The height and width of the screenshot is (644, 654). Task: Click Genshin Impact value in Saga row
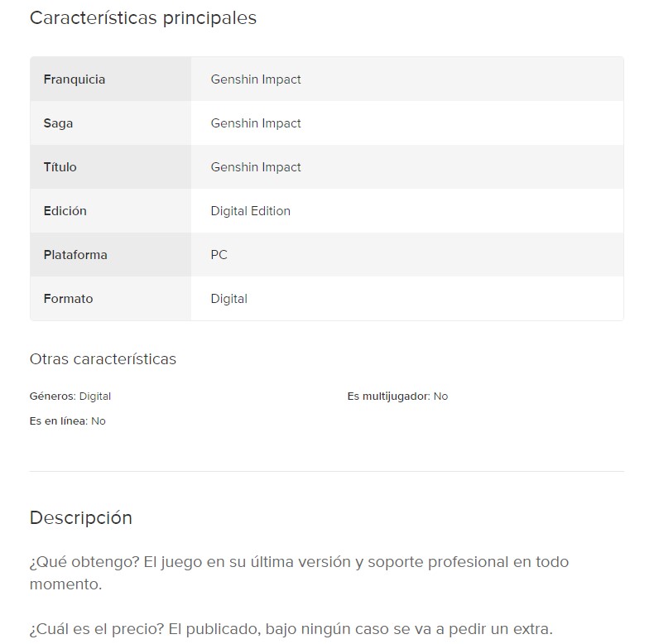click(x=256, y=123)
